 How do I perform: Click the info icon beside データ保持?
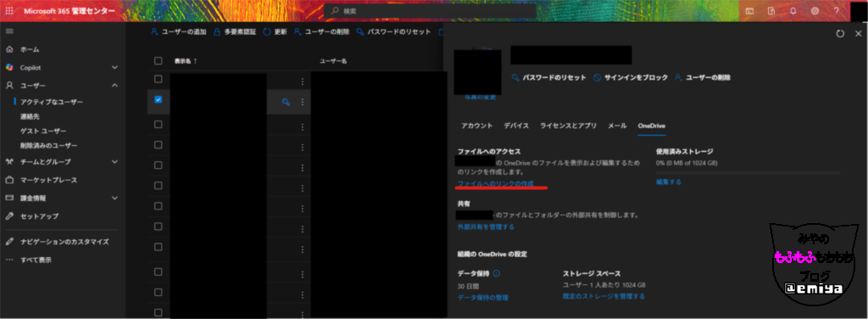click(497, 273)
